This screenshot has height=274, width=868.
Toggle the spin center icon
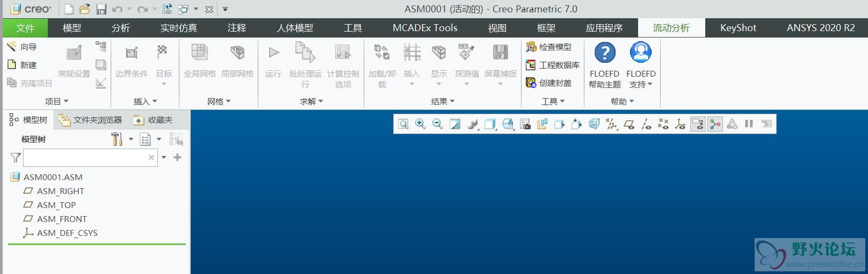(x=715, y=124)
